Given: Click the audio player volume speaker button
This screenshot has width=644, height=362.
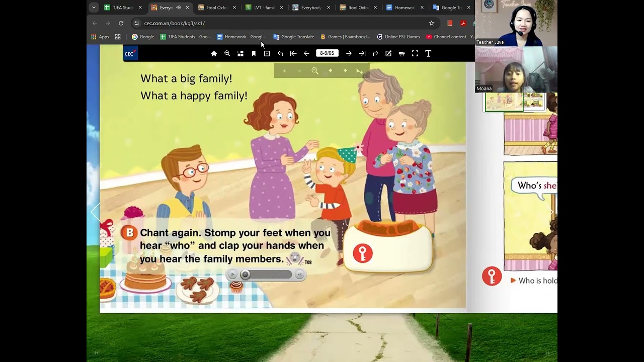Looking at the screenshot, I should pyautogui.click(x=299, y=275).
